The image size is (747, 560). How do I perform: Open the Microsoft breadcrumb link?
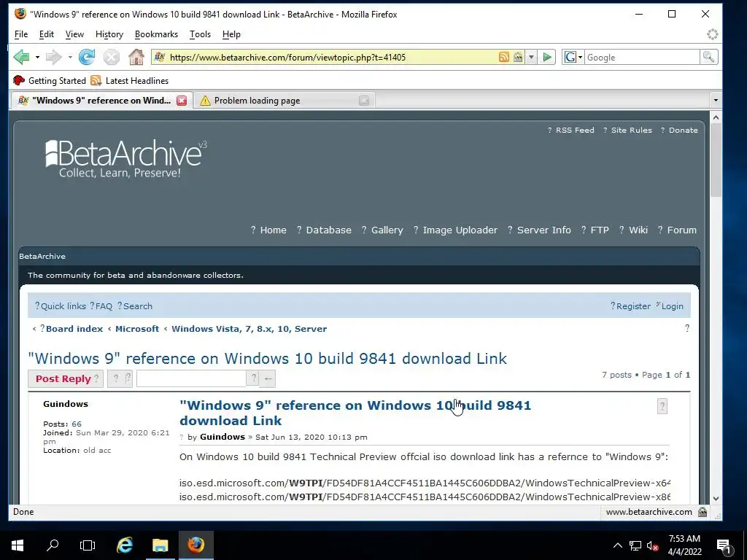pyautogui.click(x=137, y=329)
